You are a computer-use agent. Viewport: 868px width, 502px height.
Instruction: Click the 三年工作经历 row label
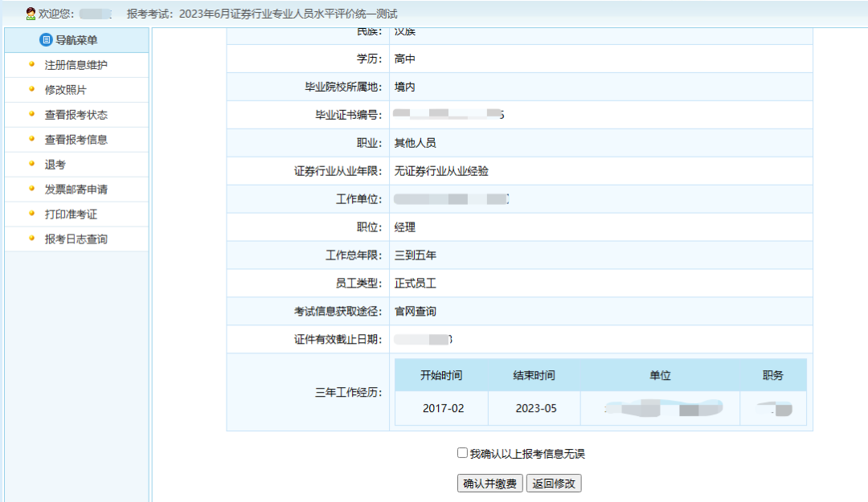[348, 393]
